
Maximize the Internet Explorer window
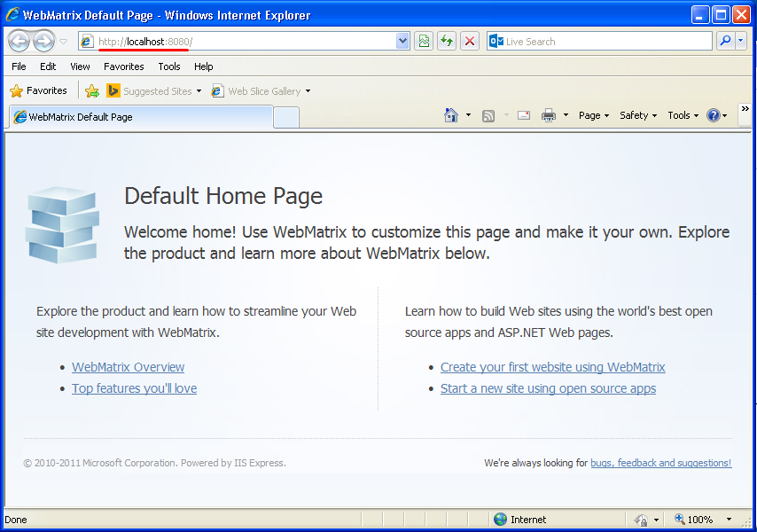pyautogui.click(x=721, y=15)
